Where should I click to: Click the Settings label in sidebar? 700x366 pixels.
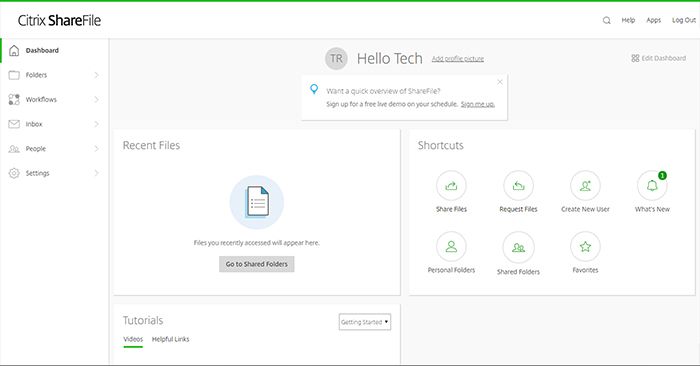click(38, 173)
